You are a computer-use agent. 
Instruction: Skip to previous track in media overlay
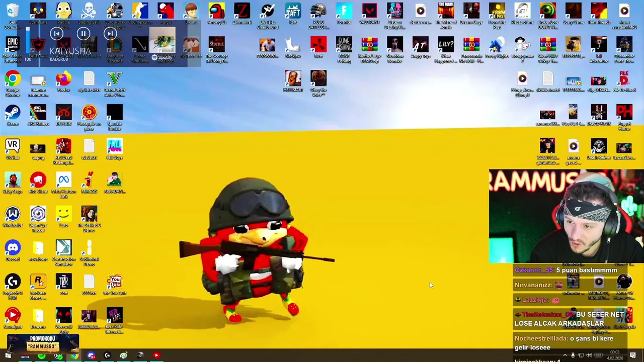(56, 34)
